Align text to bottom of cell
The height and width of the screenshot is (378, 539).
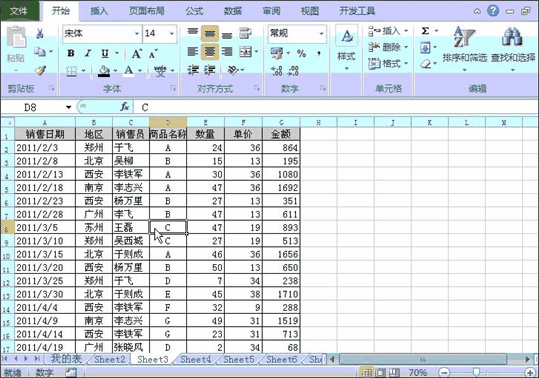(x=227, y=34)
